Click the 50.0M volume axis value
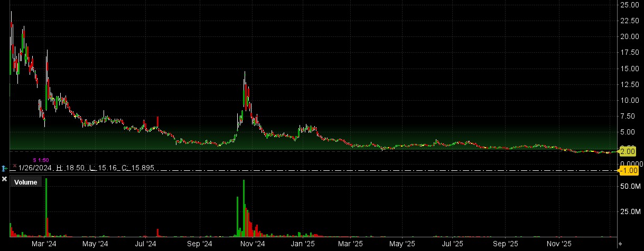 [x=631, y=186]
